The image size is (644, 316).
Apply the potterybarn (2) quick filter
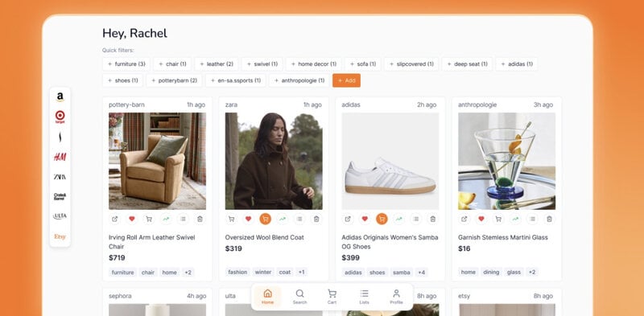(x=174, y=80)
